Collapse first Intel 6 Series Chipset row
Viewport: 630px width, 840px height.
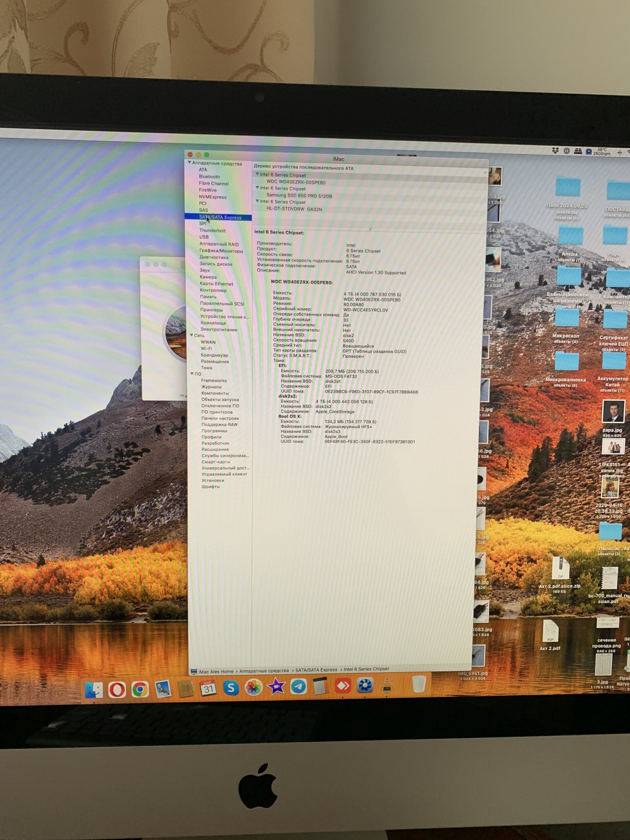tap(257, 174)
